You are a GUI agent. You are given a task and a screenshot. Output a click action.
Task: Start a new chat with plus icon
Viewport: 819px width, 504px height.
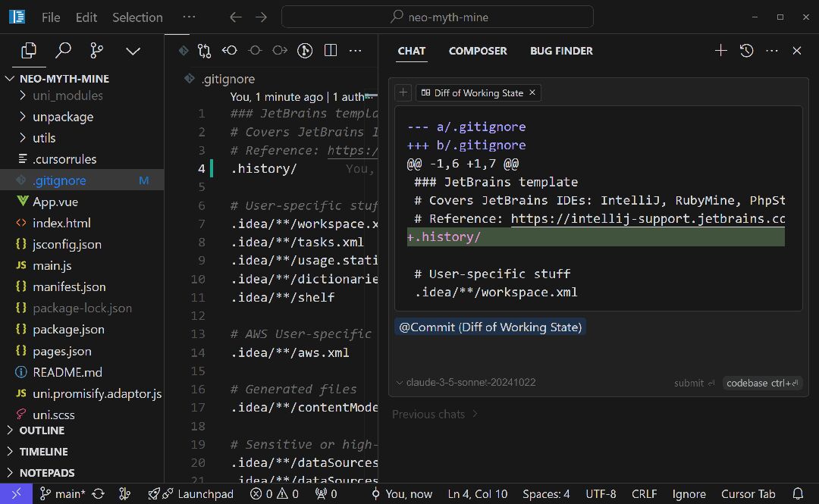coord(720,51)
